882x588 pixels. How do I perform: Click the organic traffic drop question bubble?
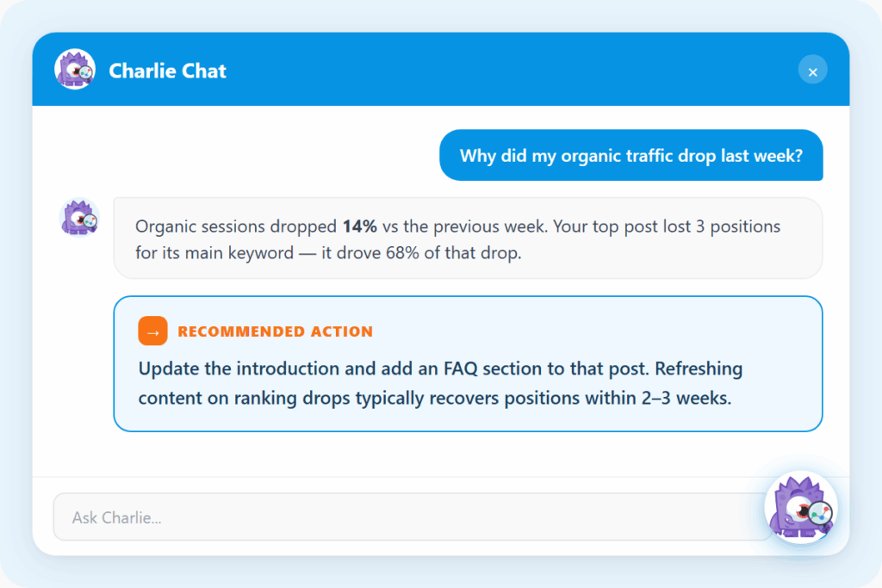631,155
